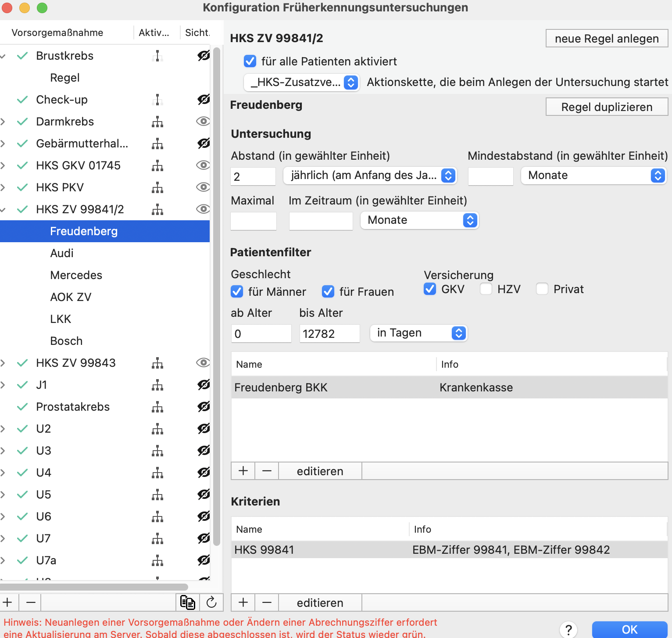
Task: Click the plus icon below Vorsorgemaßnahme list
Action: pos(8,602)
